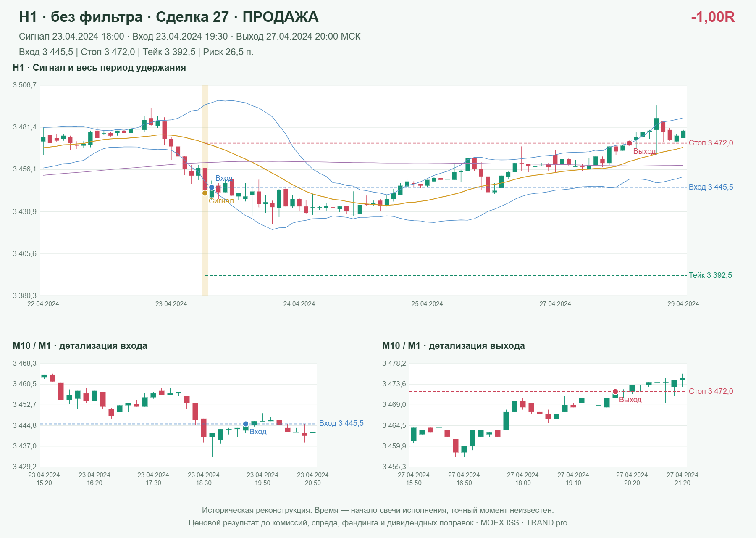Click the 29.04.2024 date on H1 axis
The image size is (756, 538).
pyautogui.click(x=683, y=304)
